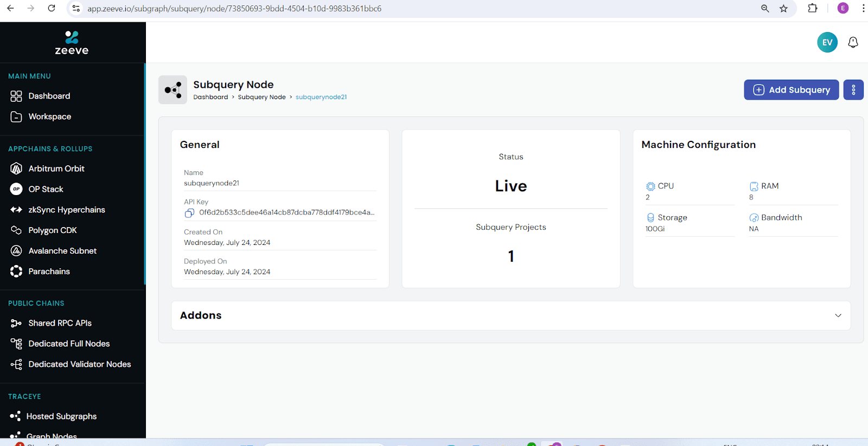Click the Subquery Node header icon
The width and height of the screenshot is (868, 446).
click(173, 90)
